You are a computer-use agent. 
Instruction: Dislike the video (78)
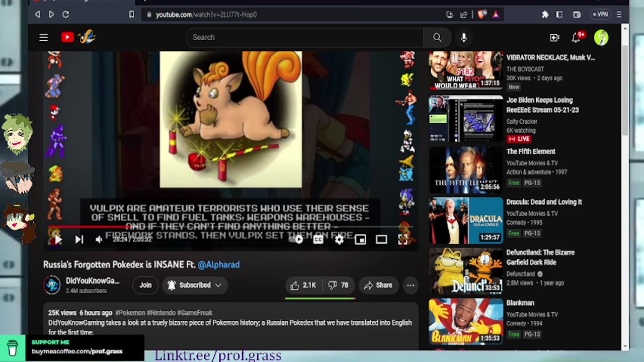pyautogui.click(x=339, y=285)
